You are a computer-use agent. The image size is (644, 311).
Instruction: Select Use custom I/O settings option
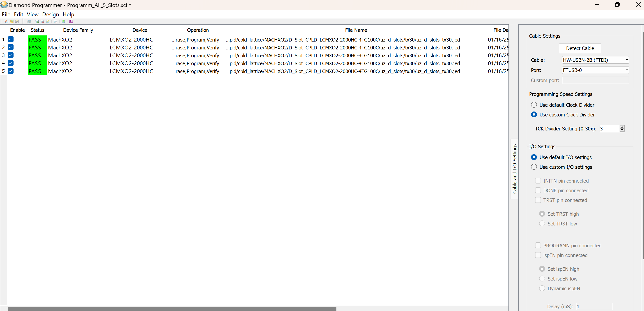pyautogui.click(x=534, y=167)
